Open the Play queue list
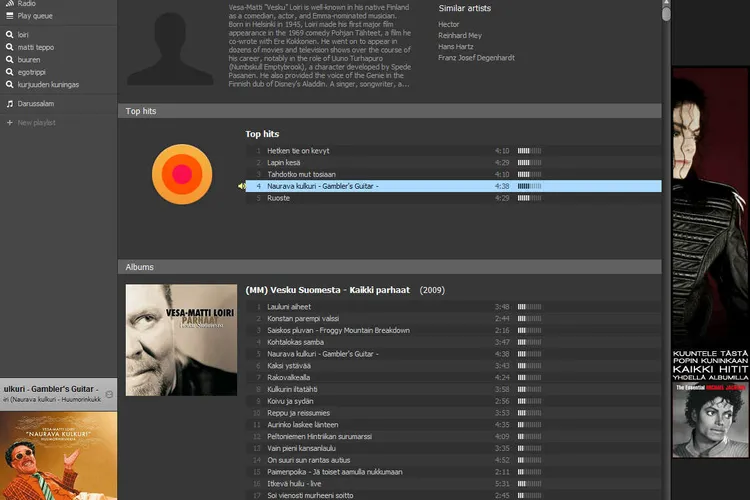 click(x=35, y=16)
